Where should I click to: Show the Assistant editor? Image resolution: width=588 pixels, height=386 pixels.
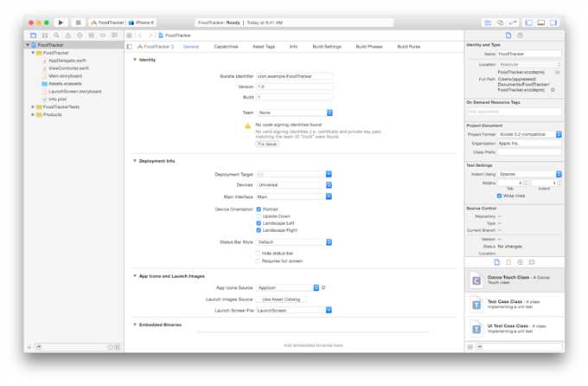point(501,23)
